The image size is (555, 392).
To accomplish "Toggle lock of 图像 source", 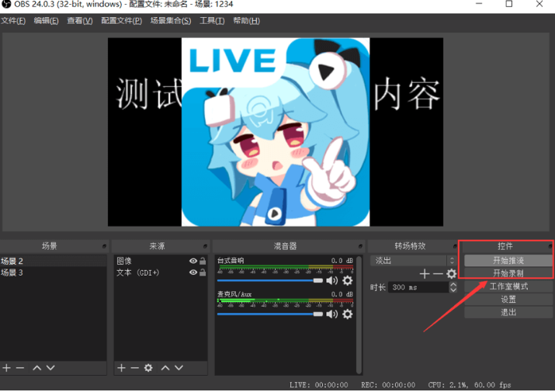I will pos(203,261).
